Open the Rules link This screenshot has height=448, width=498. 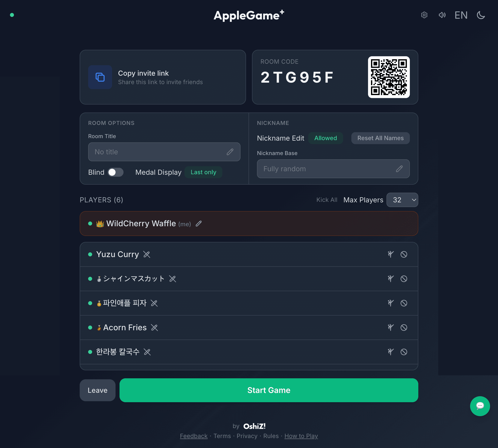click(271, 436)
